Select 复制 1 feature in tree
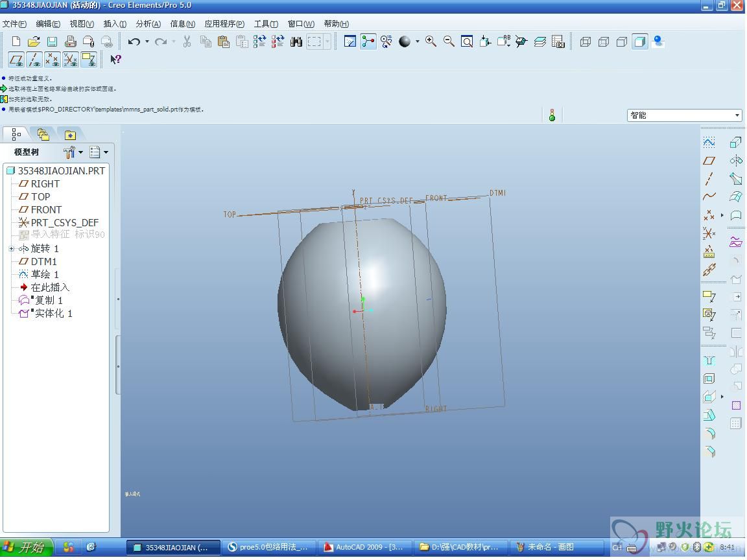The image size is (747, 560). click(41, 301)
